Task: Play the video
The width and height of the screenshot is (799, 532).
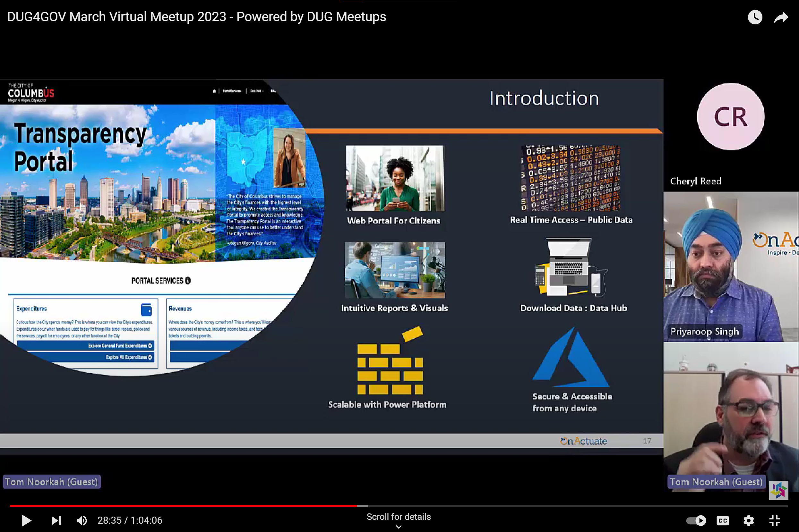Action: tap(26, 520)
